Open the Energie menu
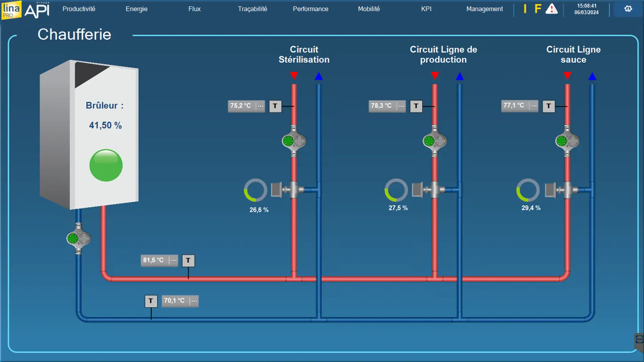This screenshot has width=644, height=362. coord(136,9)
